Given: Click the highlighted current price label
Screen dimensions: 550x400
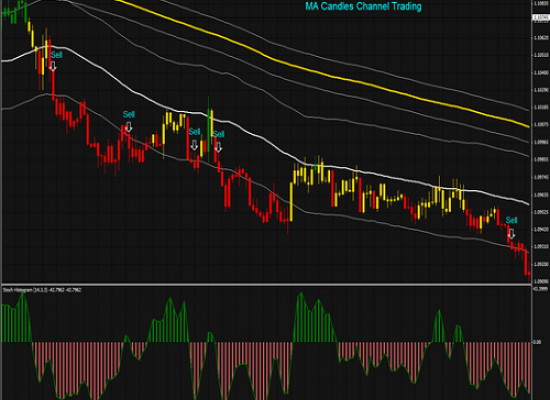Looking at the screenshot, I should (x=541, y=18).
